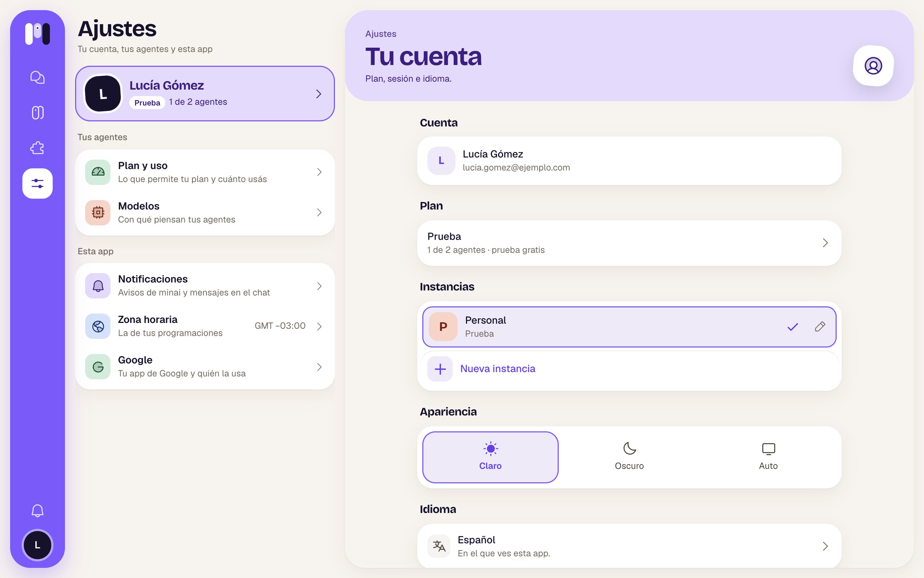The image size is (924, 578).
Task: Click the Ajustes breadcrumb above Tu cuenta
Action: pos(381,34)
